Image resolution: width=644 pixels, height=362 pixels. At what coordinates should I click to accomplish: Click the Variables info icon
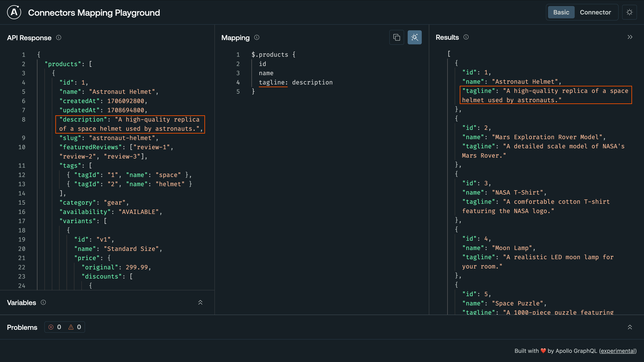(43, 302)
